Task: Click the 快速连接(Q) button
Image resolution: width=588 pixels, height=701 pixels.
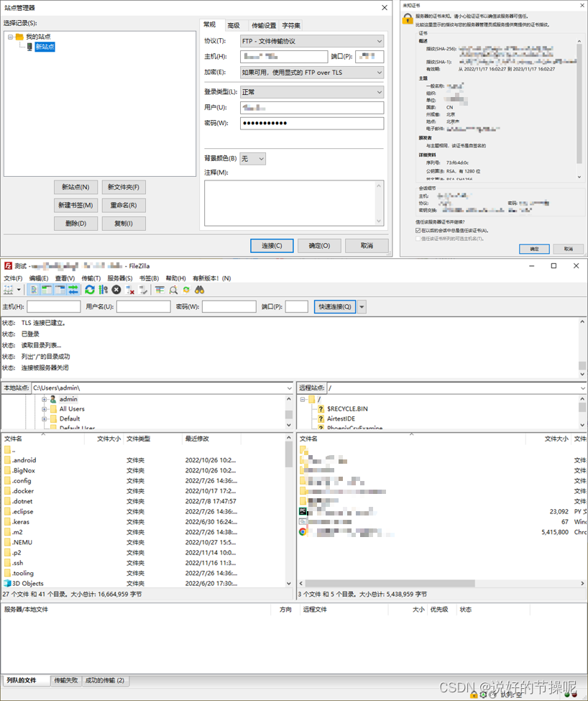Action: [x=335, y=307]
